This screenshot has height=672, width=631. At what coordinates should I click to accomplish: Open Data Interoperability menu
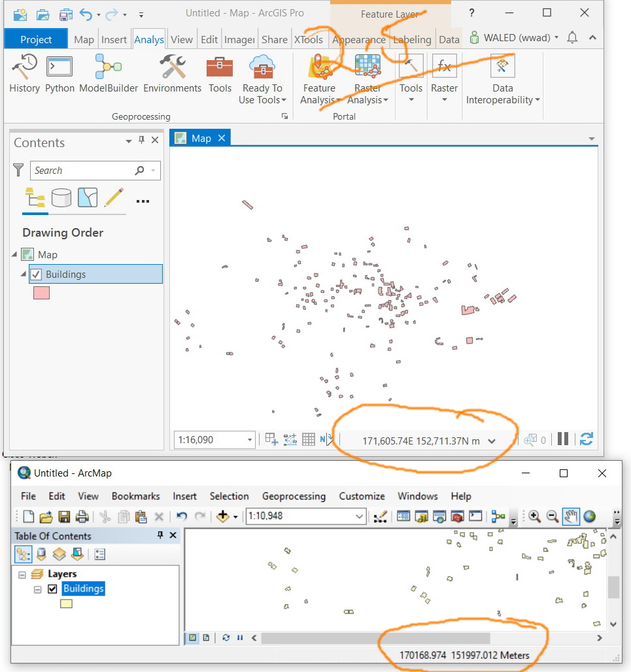pos(503,79)
